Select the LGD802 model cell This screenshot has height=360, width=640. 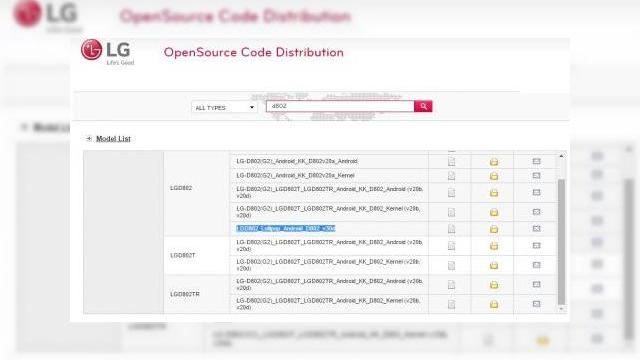click(196, 193)
